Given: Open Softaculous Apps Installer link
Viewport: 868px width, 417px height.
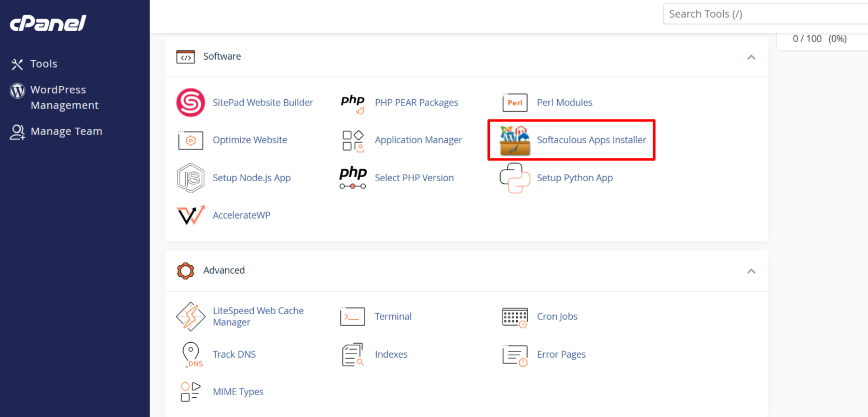Looking at the screenshot, I should (x=591, y=140).
